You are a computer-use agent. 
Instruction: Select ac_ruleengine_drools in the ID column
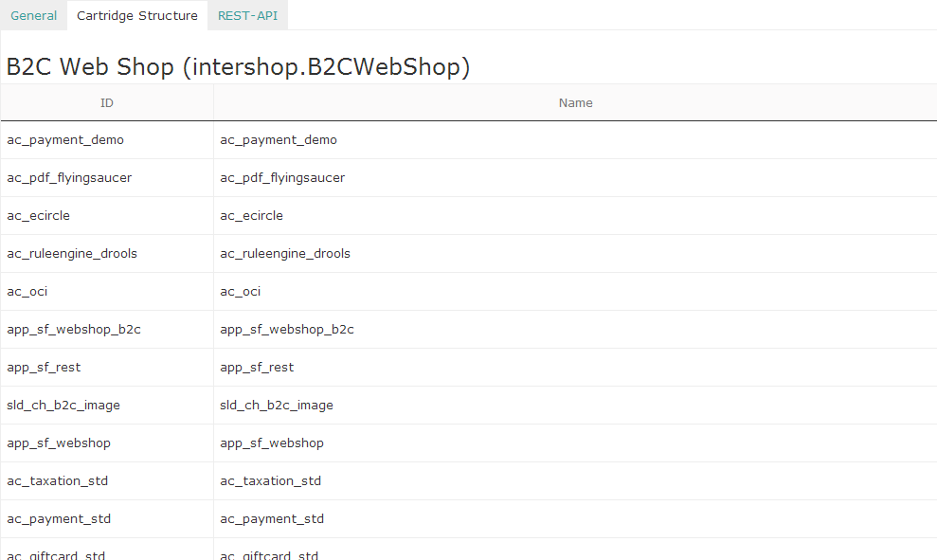point(72,253)
